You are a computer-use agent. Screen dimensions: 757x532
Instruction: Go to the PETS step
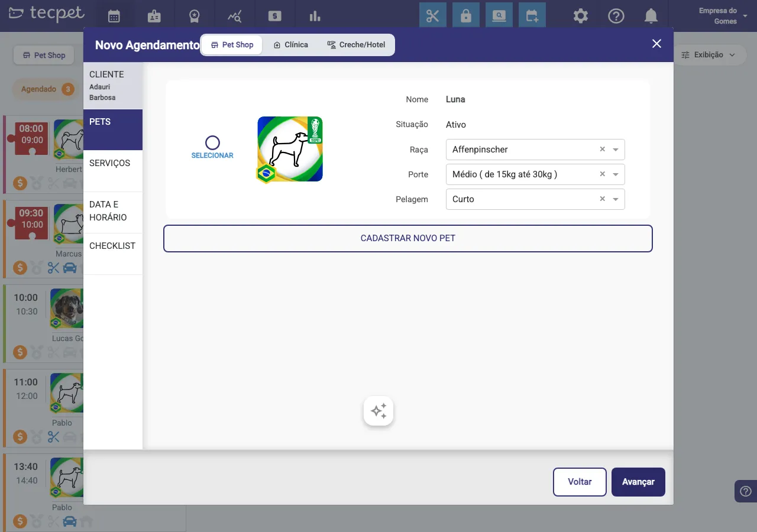click(x=113, y=130)
